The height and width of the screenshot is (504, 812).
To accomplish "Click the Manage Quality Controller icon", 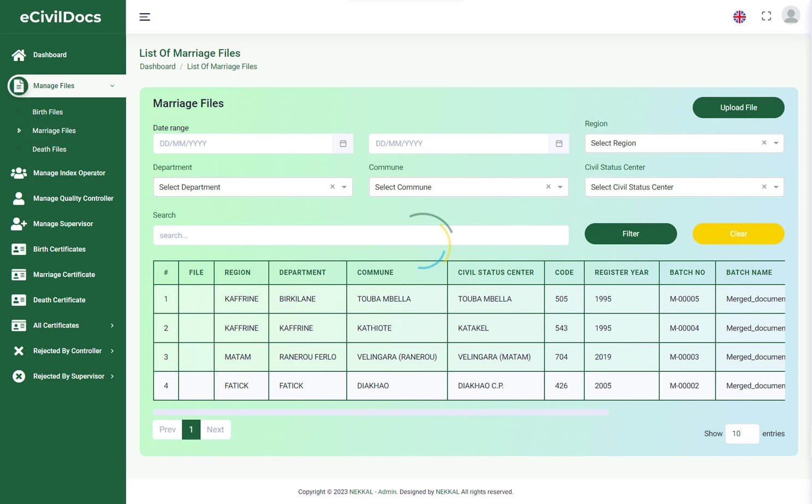I will [x=18, y=198].
